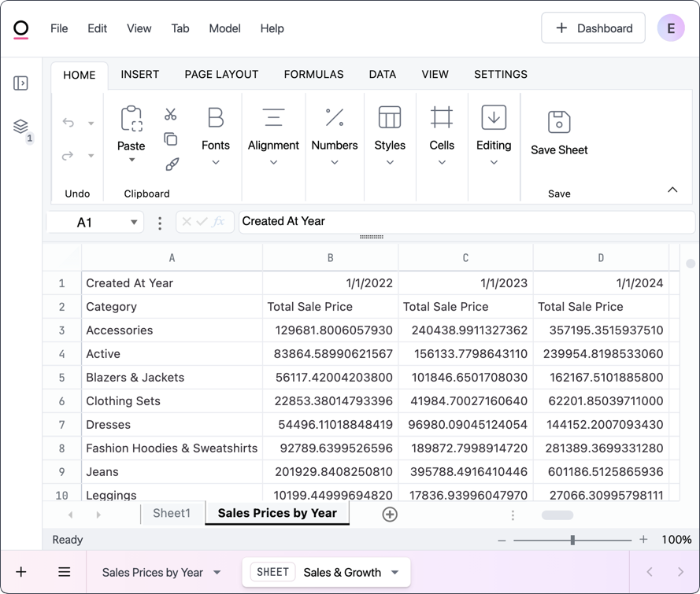Viewport: 700px width, 594px height.
Task: Switch to the FORMULAS ribbon tab
Action: point(314,74)
